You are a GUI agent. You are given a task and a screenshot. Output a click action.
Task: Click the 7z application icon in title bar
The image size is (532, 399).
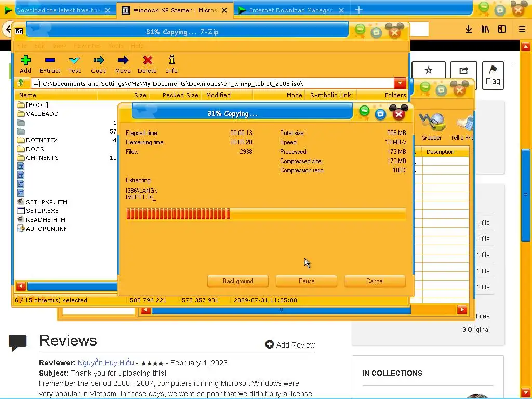(x=19, y=31)
